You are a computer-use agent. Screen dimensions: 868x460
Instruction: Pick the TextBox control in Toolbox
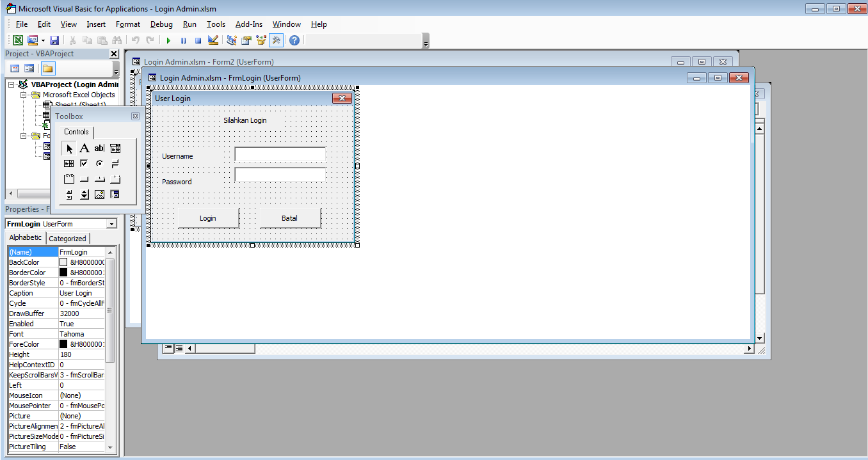(99, 148)
